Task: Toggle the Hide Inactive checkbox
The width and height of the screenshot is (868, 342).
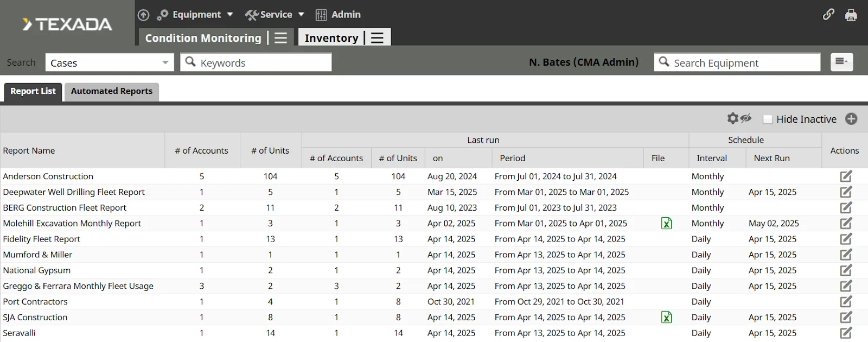Action: pos(768,119)
